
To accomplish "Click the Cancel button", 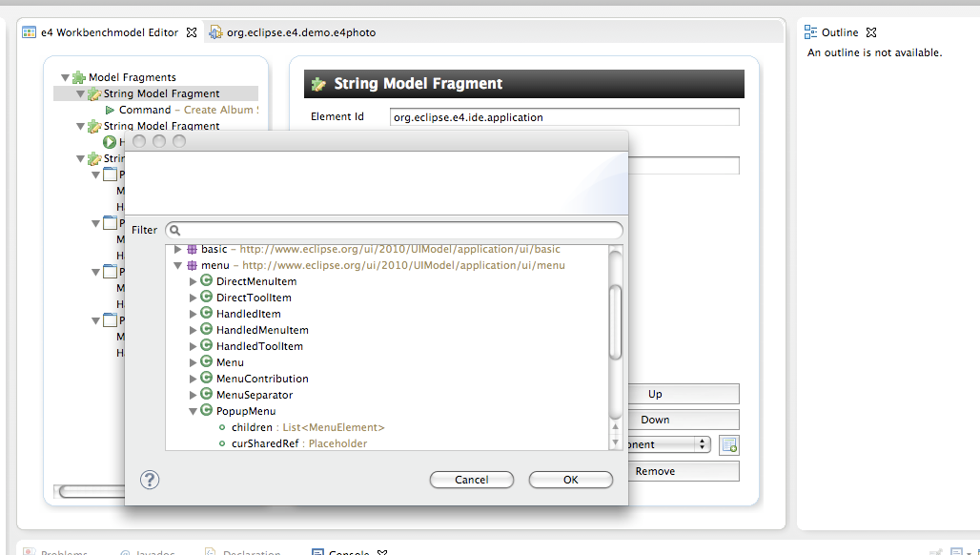I will tap(472, 480).
